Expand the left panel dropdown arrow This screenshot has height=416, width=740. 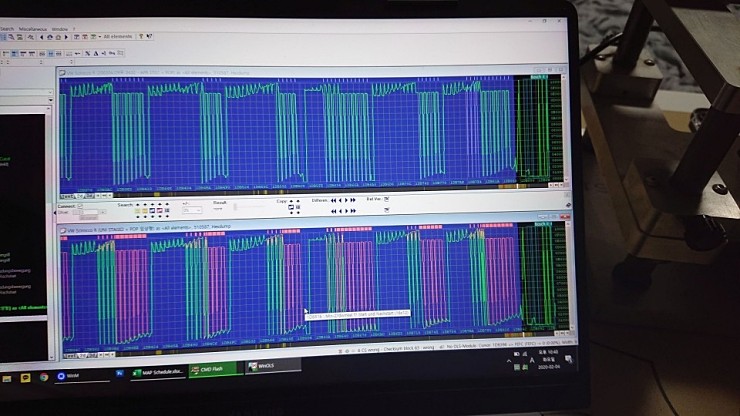50,100
